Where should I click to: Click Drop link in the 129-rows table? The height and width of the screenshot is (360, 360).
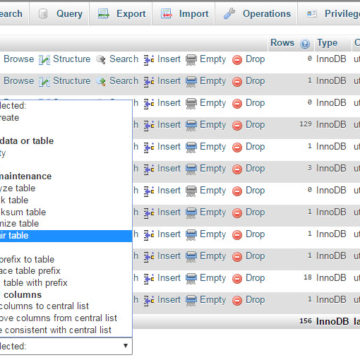point(255,125)
